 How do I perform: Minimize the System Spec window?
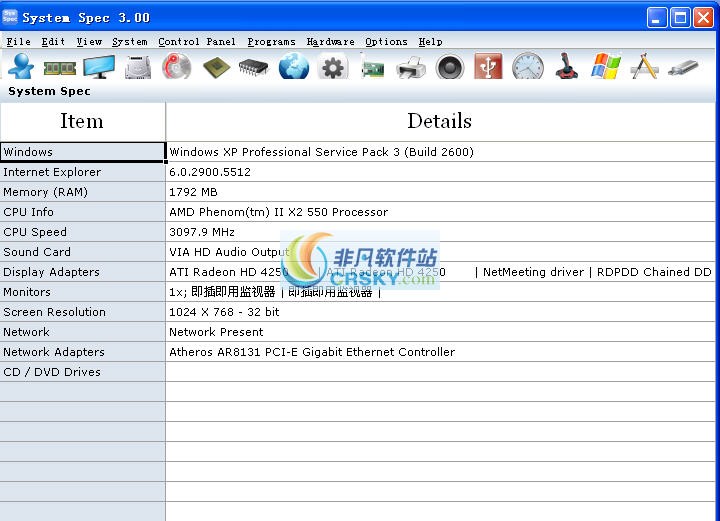point(657,18)
